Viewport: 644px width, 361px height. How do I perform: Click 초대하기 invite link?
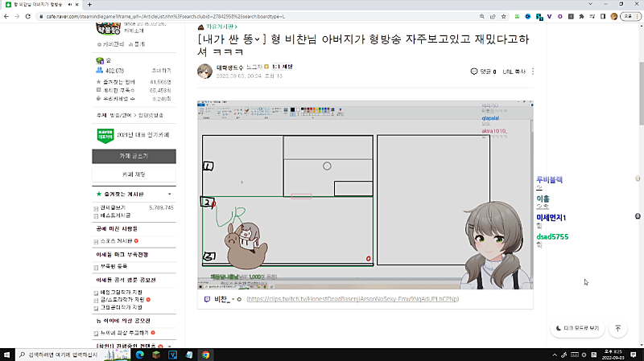[x=162, y=71]
